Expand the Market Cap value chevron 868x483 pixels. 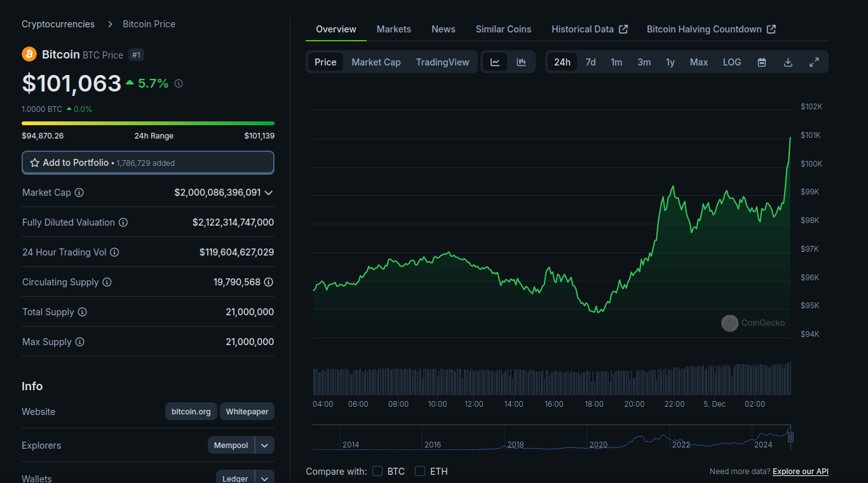tap(269, 193)
